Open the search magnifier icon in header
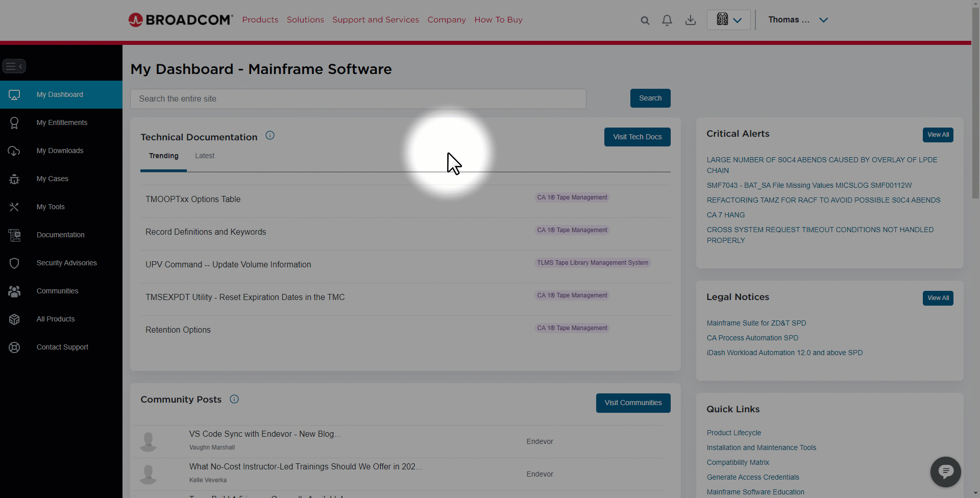The width and height of the screenshot is (980, 498). click(x=645, y=20)
